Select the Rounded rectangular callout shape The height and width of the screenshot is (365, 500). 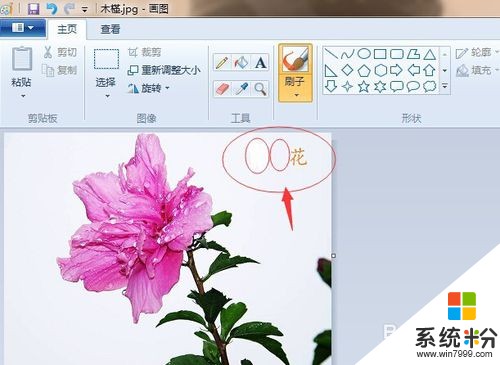[396, 86]
